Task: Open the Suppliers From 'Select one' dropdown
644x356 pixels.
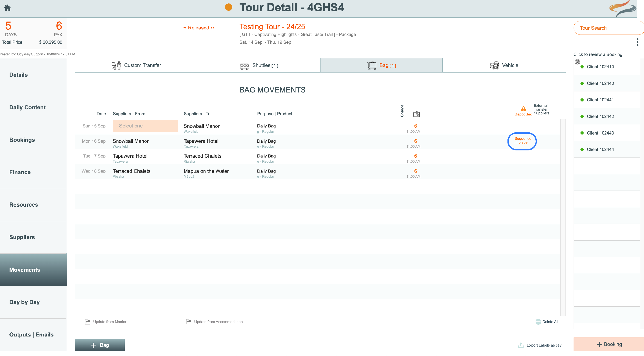Action: (x=145, y=126)
